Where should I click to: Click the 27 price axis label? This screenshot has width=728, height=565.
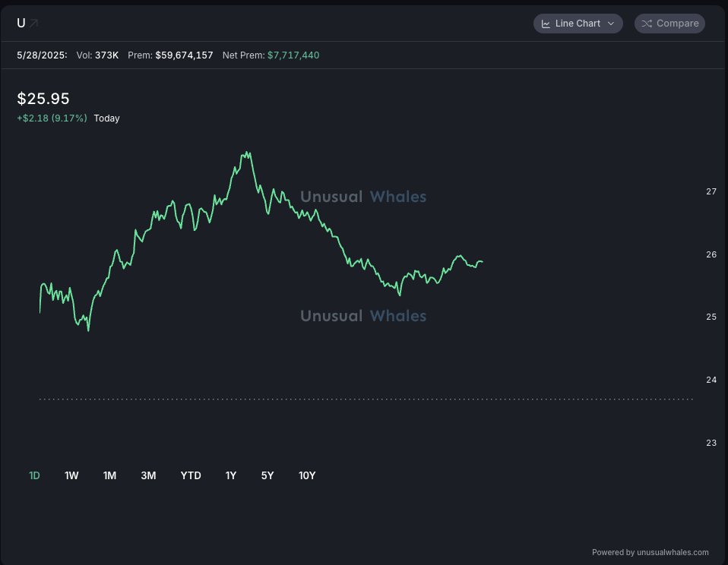click(711, 191)
